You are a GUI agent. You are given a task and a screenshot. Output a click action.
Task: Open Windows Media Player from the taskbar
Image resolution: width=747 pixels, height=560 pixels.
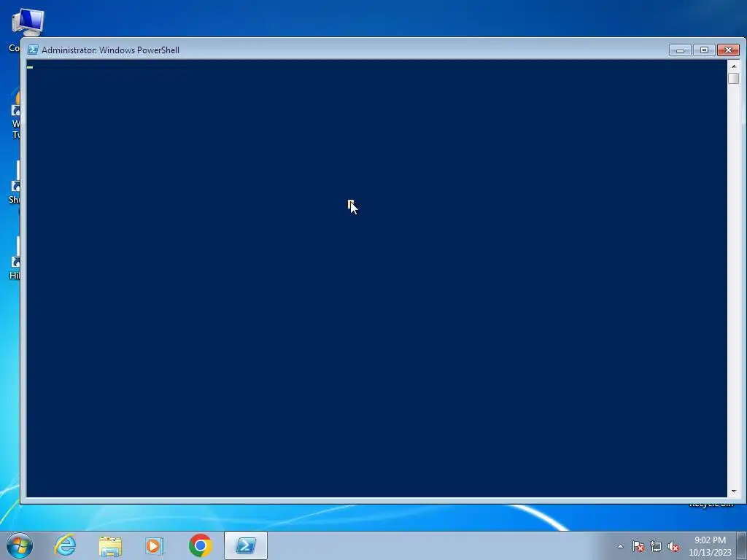[155, 545]
